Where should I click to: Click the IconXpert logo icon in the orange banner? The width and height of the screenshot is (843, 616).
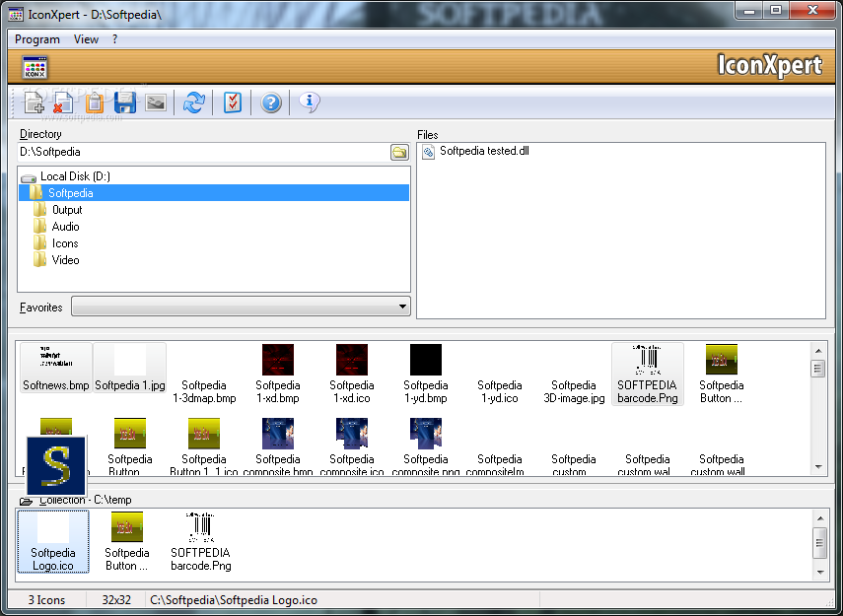[35, 67]
